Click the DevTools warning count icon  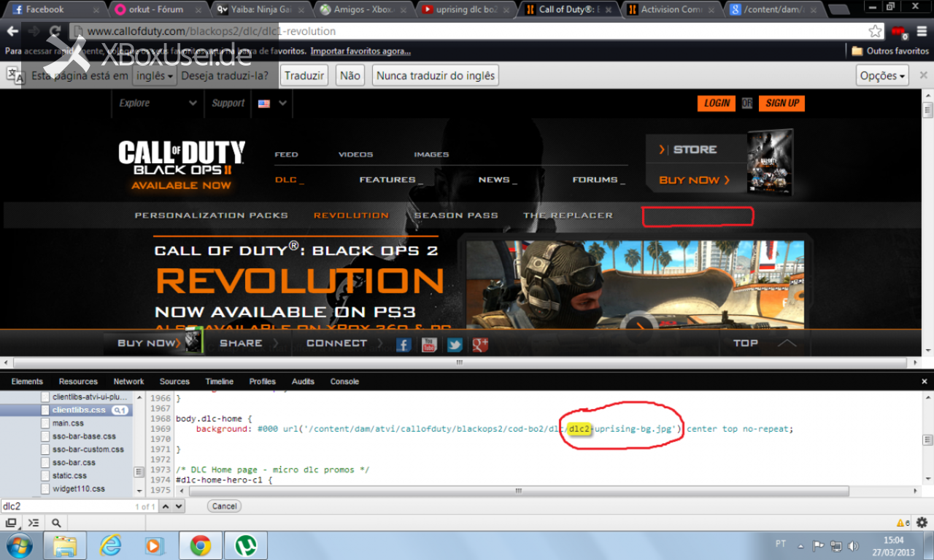point(903,523)
